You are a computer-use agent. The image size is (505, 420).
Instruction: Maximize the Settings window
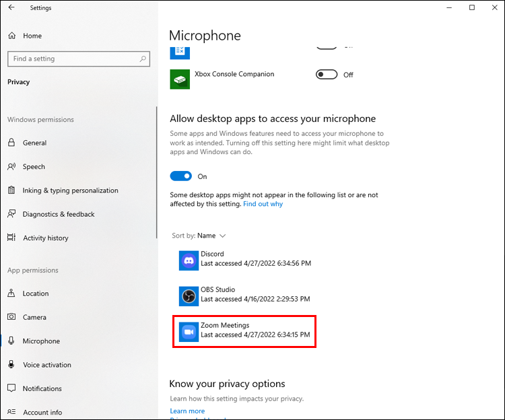tap(472, 7)
